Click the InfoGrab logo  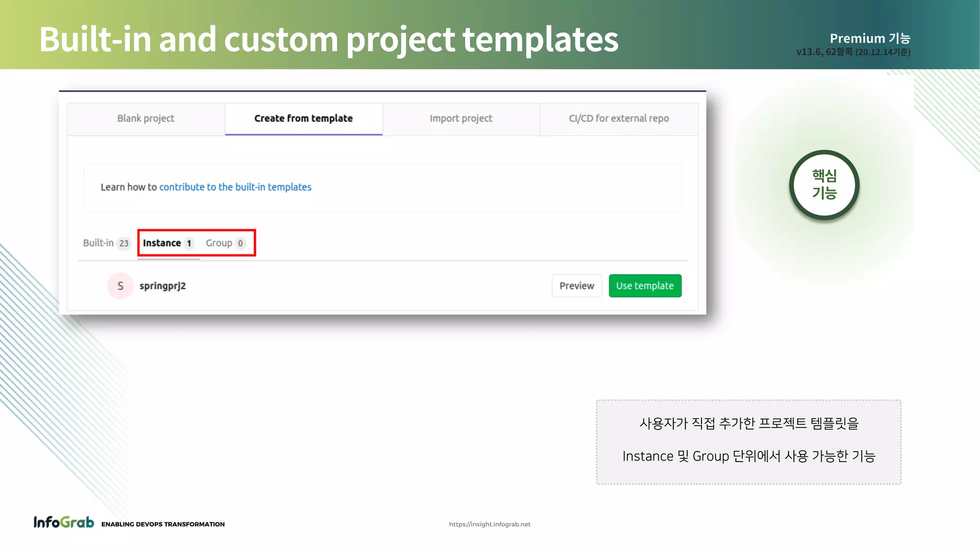[64, 522]
